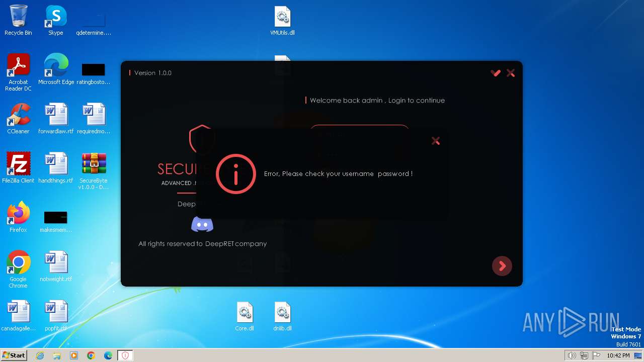Select SecureByte app taskbar button
Screen dimensions: 644x362
coord(125,355)
